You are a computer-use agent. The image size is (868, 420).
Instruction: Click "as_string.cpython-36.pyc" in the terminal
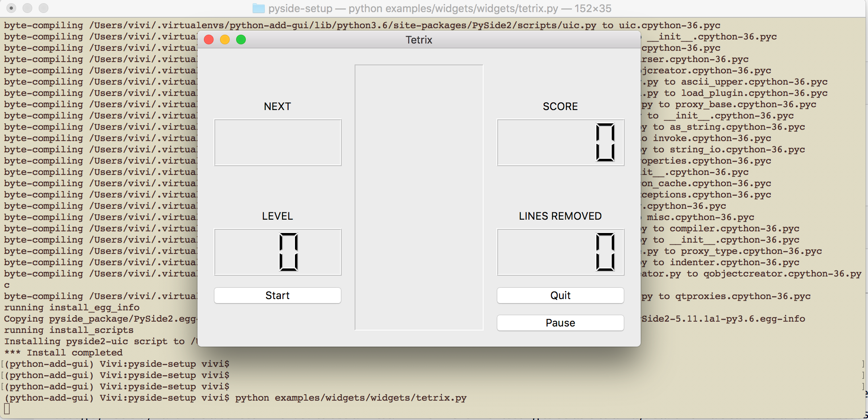(737, 127)
